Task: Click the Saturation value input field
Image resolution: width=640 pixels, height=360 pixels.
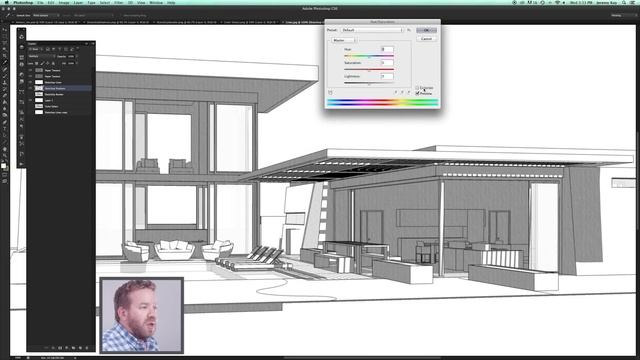Action: point(388,62)
